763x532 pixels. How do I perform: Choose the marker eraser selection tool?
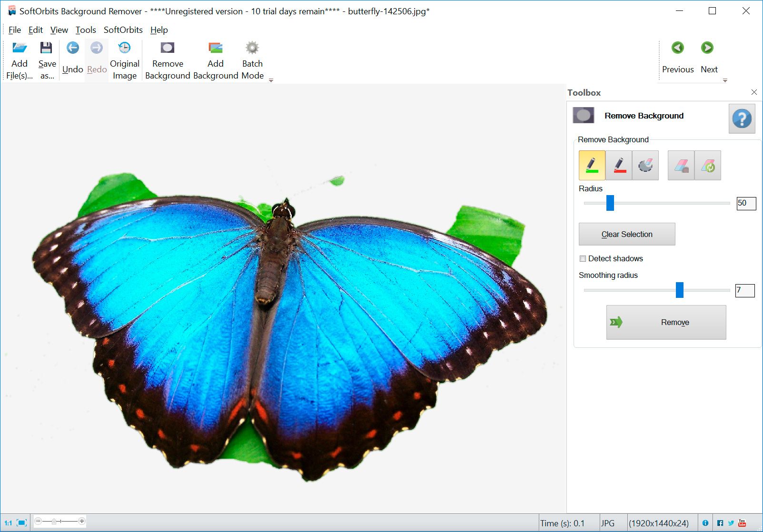click(x=645, y=165)
